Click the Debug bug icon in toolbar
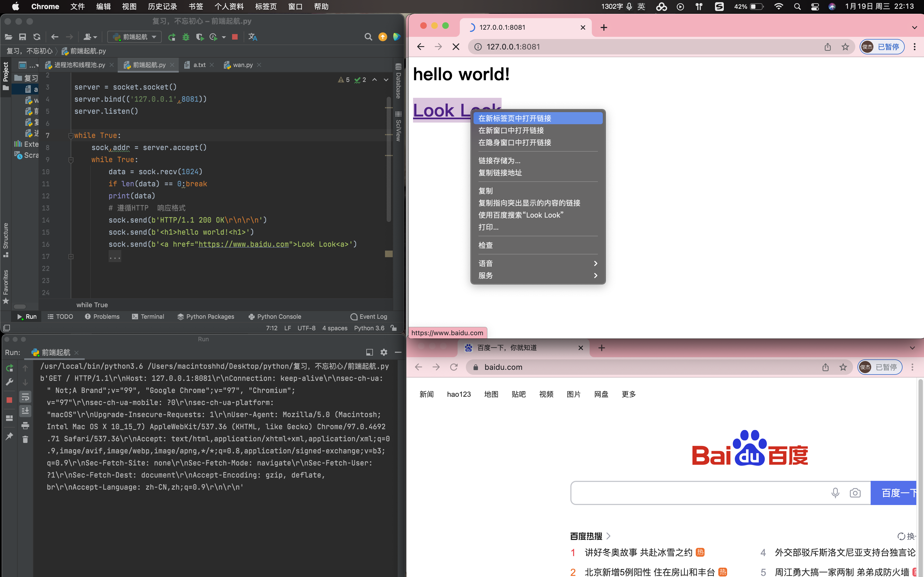924x577 pixels. point(186,37)
